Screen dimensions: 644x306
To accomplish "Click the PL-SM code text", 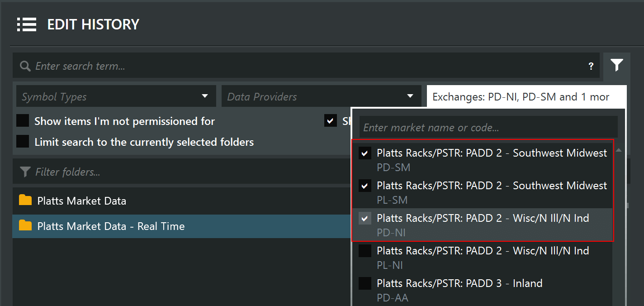I will pyautogui.click(x=392, y=200).
